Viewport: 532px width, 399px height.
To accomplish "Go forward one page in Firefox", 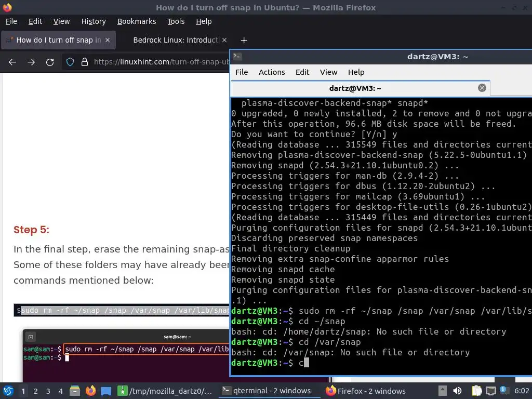I will coord(31,62).
